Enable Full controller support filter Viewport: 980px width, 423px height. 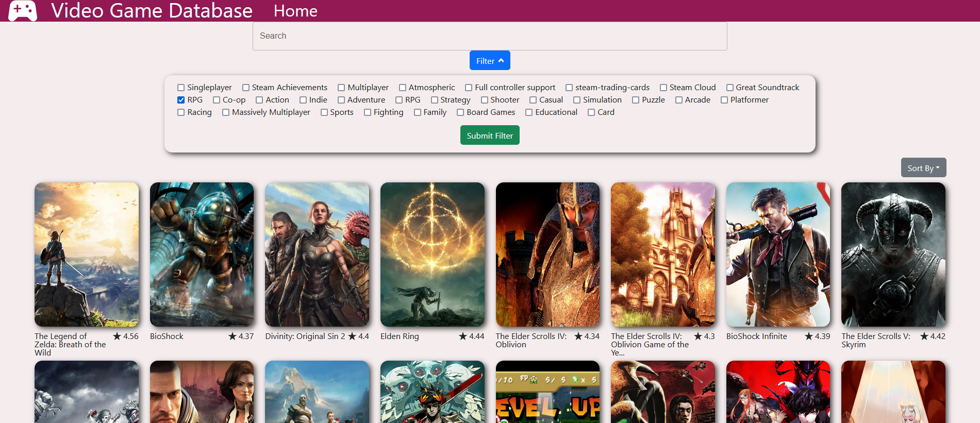click(469, 88)
